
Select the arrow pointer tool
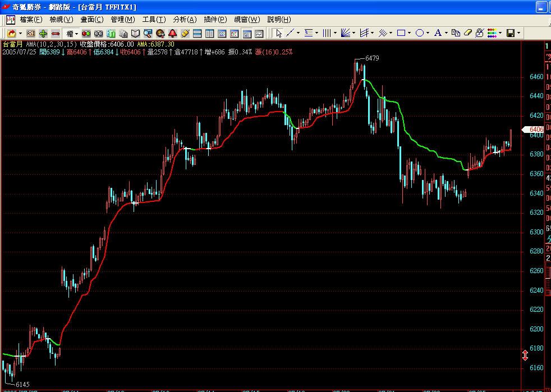click(x=279, y=34)
